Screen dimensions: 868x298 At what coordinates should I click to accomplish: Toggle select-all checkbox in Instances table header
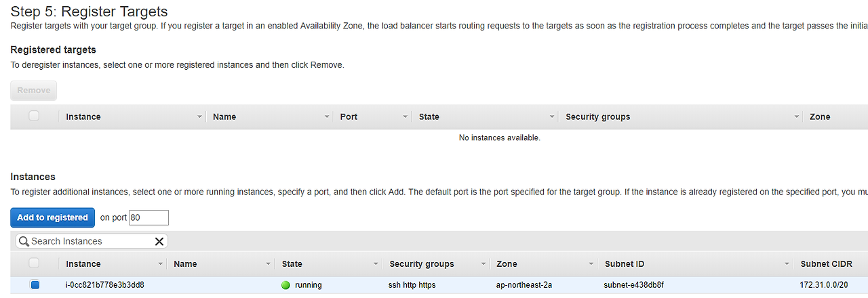34,263
